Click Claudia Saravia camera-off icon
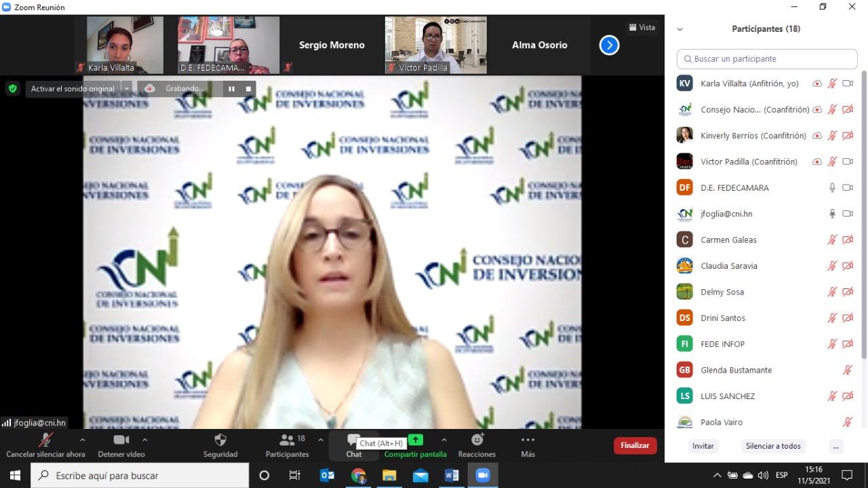The image size is (868, 488). coord(848,266)
